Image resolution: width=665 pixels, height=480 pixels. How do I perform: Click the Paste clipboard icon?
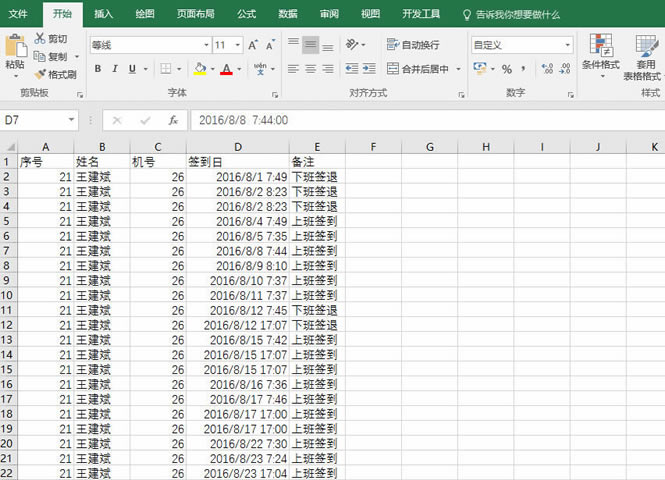click(16, 46)
